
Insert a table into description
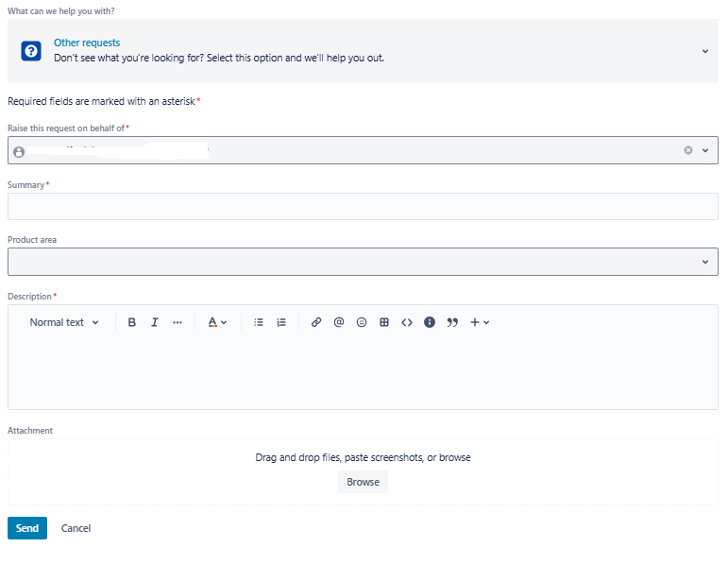[x=384, y=322]
